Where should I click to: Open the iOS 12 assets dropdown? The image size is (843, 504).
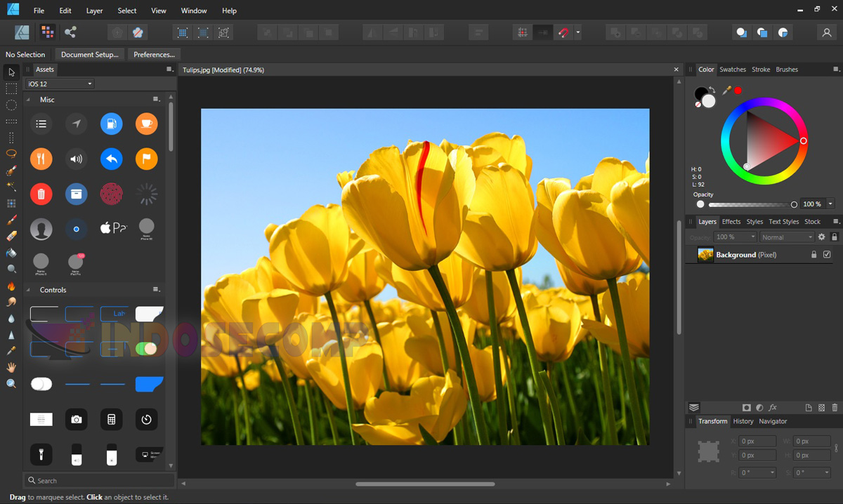tap(60, 83)
